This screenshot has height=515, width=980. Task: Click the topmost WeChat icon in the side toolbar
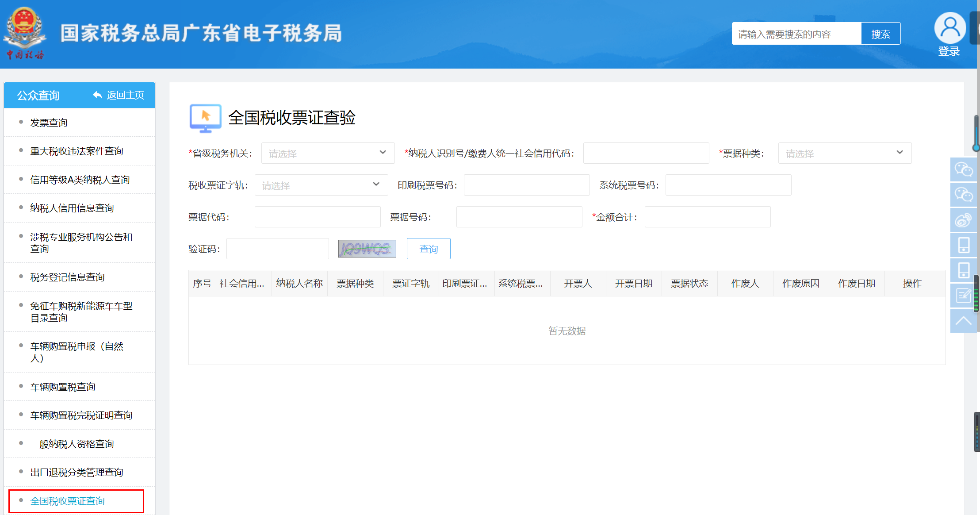click(x=963, y=169)
